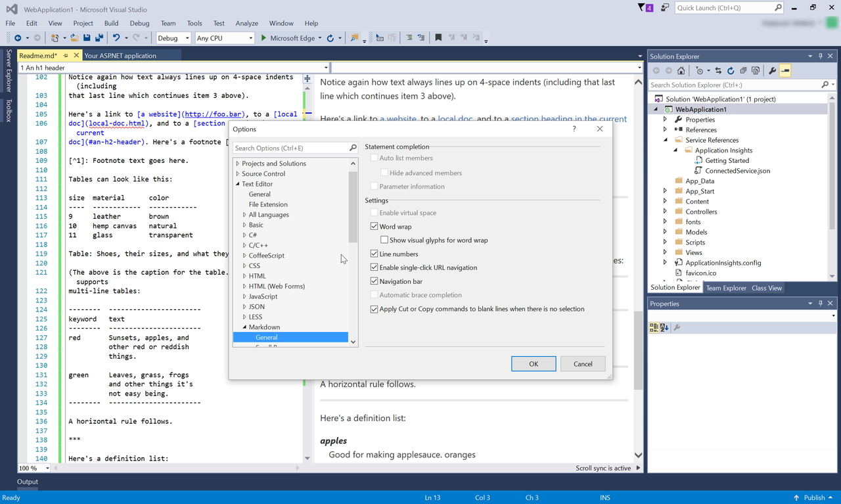Image resolution: width=841 pixels, height=504 pixels.
Task: Collapse the Text Editor node in Options
Action: (x=238, y=184)
